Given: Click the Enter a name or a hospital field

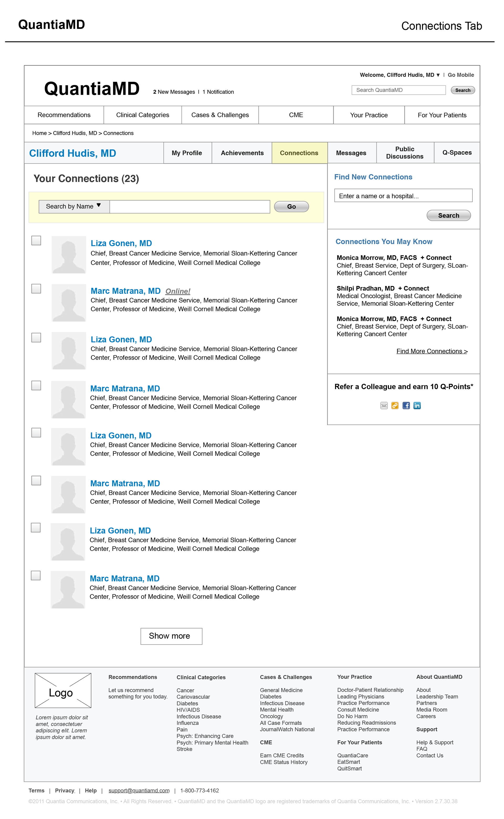Looking at the screenshot, I should (403, 196).
